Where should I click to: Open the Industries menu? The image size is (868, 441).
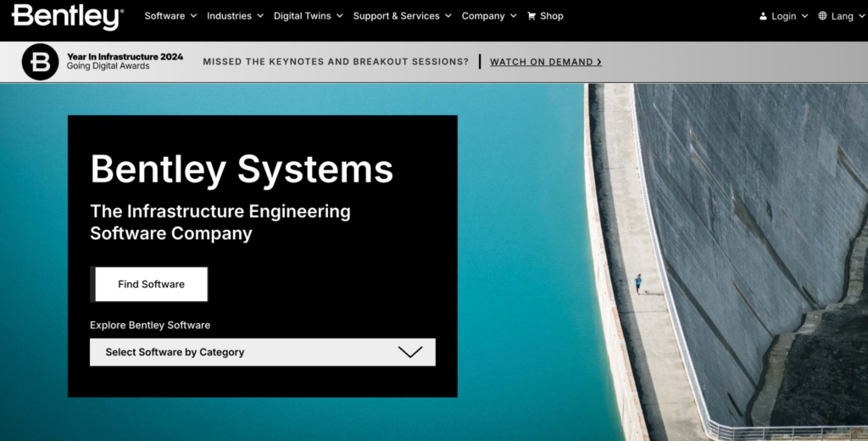point(229,16)
